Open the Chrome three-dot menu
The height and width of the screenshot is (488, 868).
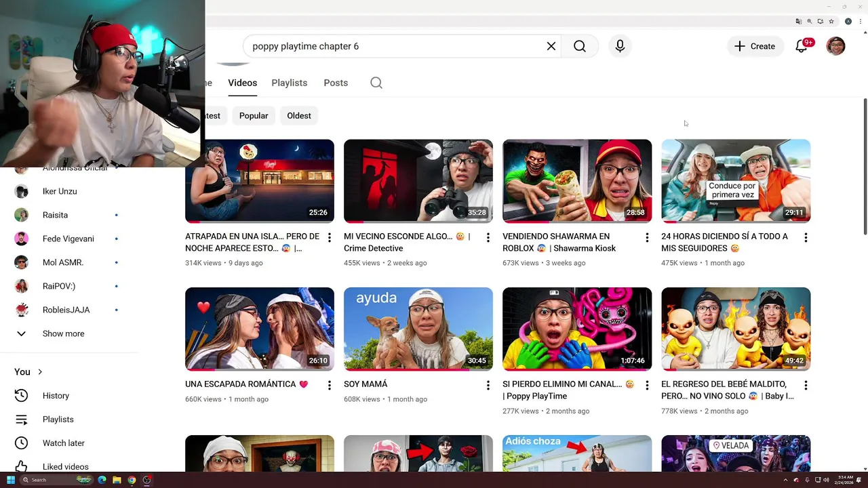[x=861, y=21]
